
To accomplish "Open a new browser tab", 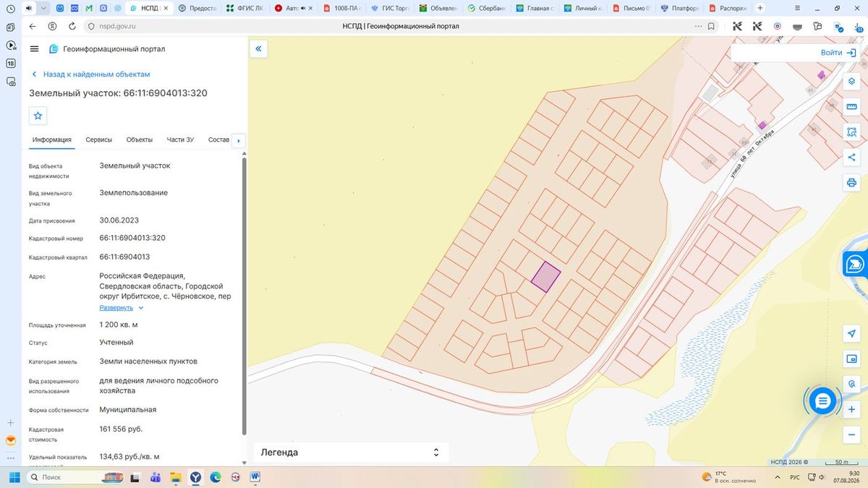I will pyautogui.click(x=760, y=9).
